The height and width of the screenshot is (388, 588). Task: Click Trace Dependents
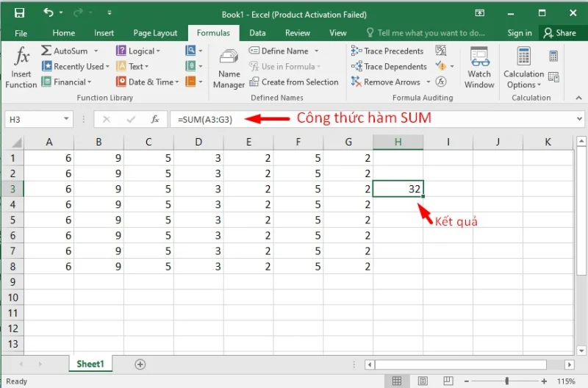390,66
